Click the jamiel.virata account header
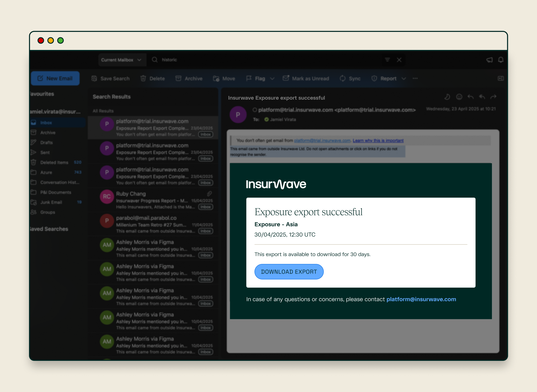 [55, 111]
